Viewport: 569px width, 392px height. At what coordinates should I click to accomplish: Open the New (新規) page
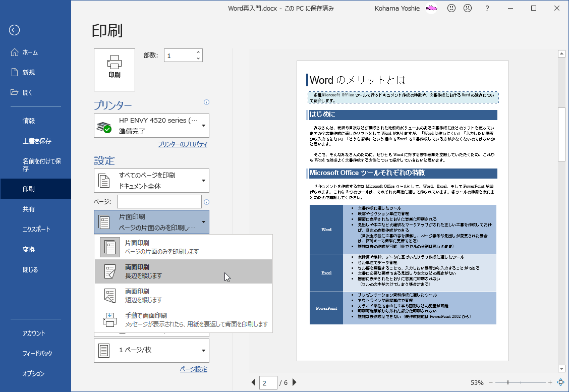pyautogui.click(x=35, y=72)
